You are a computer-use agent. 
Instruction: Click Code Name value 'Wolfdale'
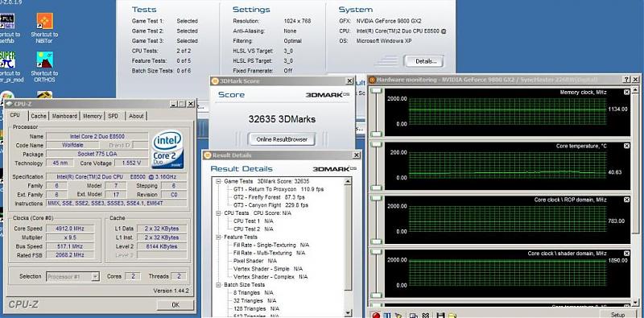(x=72, y=145)
